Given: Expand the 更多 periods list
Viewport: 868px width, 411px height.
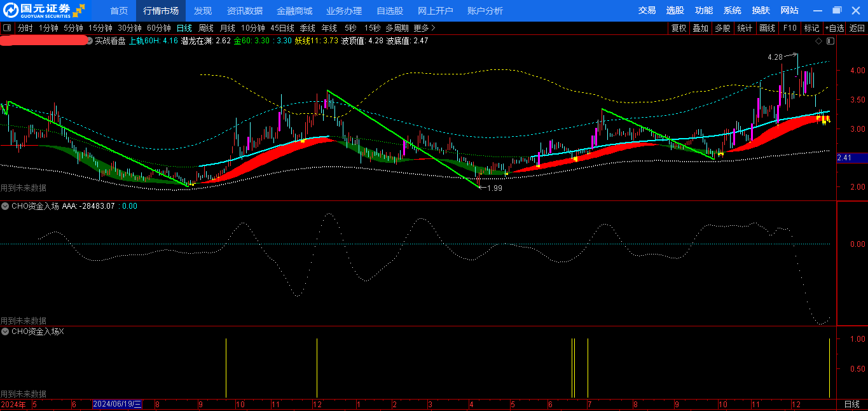Looking at the screenshot, I should click(424, 28).
